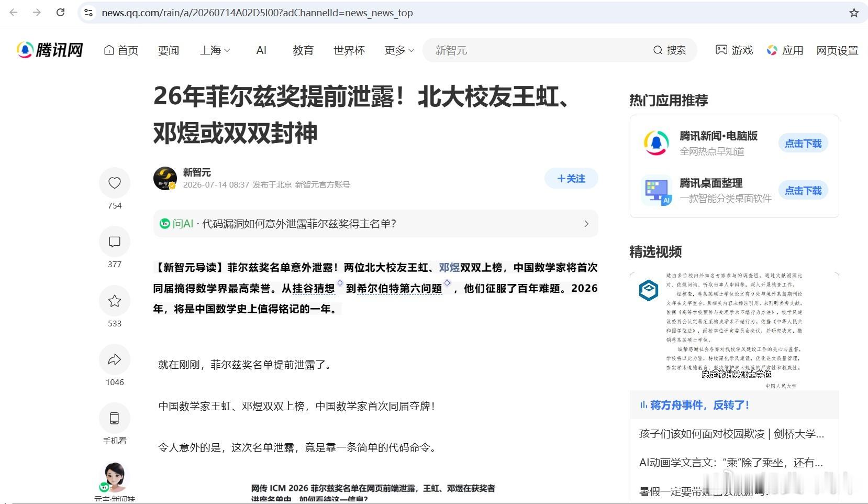Focus the 新智元 search field
Screen dimensions: 868x504
click(534, 50)
